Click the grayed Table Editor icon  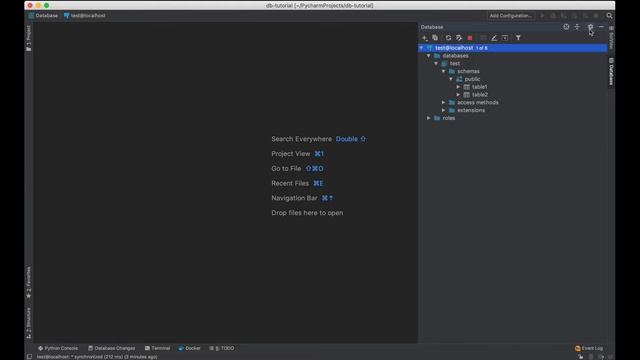point(483,38)
